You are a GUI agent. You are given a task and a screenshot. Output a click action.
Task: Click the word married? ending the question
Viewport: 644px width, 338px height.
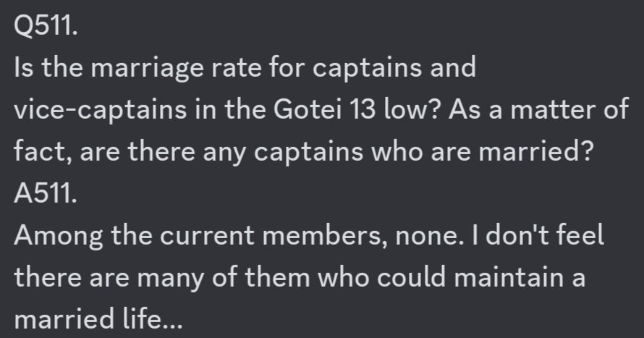click(536, 151)
